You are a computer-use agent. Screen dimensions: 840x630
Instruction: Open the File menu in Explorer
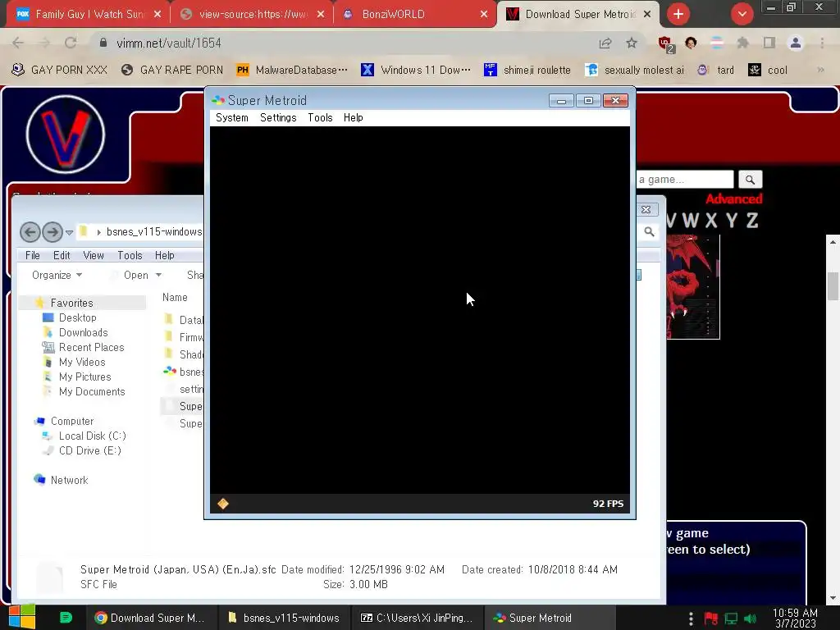(33, 256)
